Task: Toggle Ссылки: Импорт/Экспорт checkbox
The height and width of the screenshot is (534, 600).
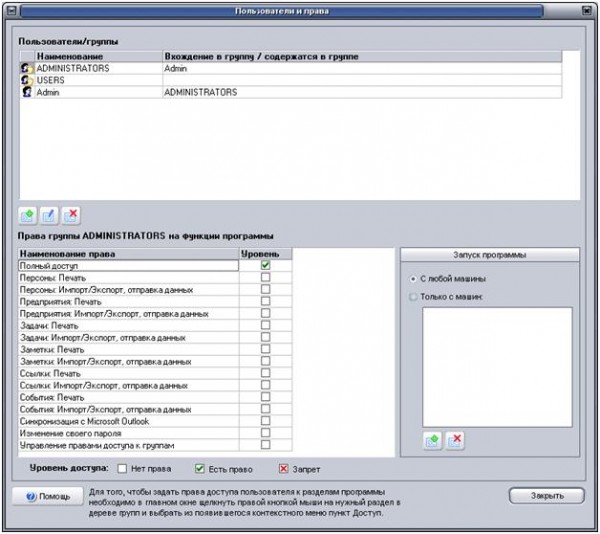Action: (266, 385)
